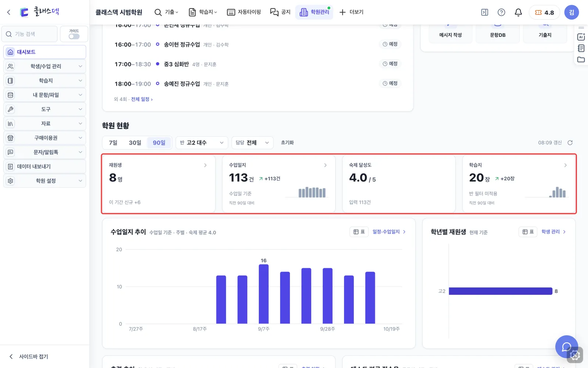Toggle the 가이드 switch
This screenshot has height=368, width=588.
pyautogui.click(x=74, y=36)
